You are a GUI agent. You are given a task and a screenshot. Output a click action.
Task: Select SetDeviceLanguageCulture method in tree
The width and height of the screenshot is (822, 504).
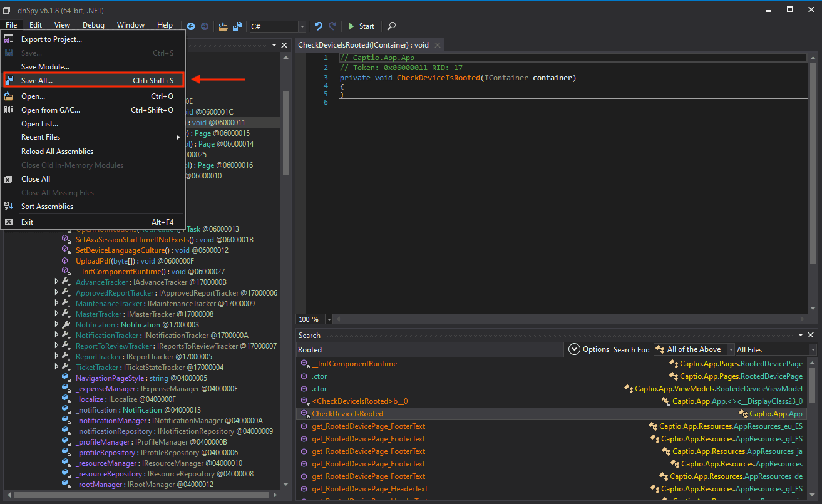(152, 250)
